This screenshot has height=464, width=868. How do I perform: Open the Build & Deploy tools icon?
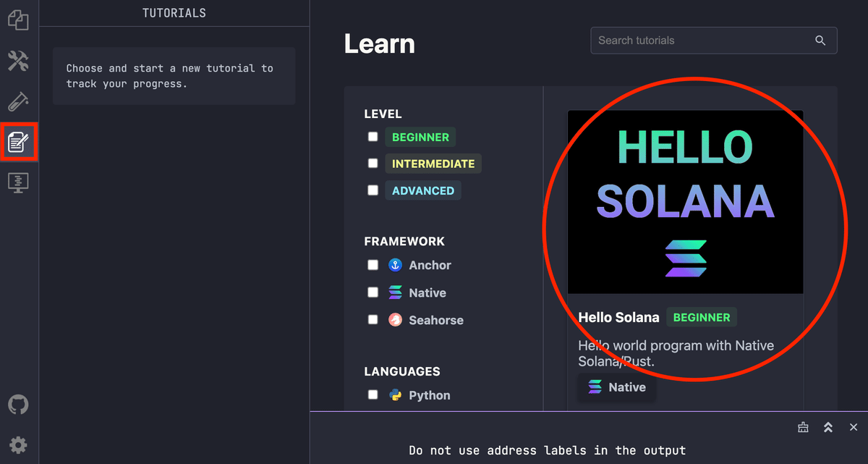[18, 61]
